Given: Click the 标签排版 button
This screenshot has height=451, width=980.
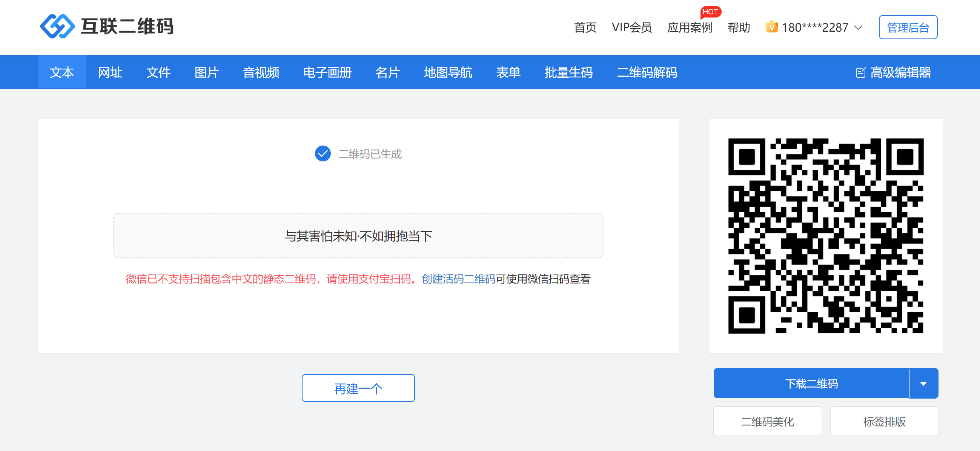Looking at the screenshot, I should click(884, 421).
